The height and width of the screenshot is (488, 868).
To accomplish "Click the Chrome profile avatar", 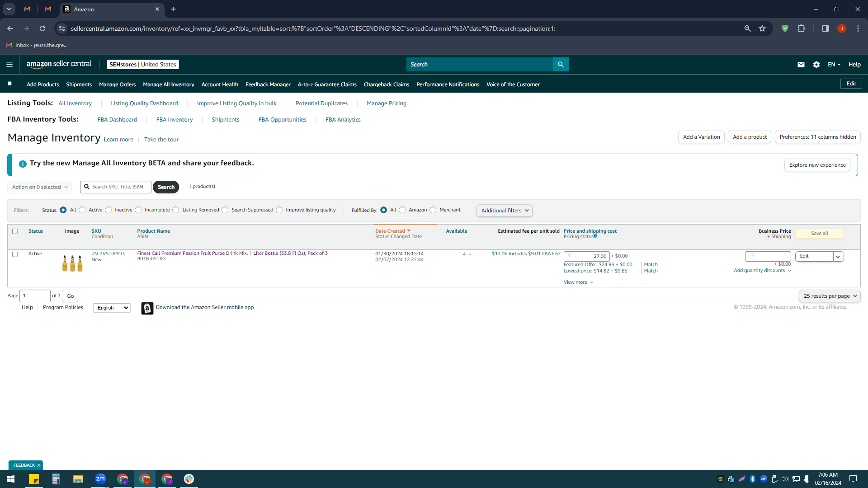I will [841, 28].
